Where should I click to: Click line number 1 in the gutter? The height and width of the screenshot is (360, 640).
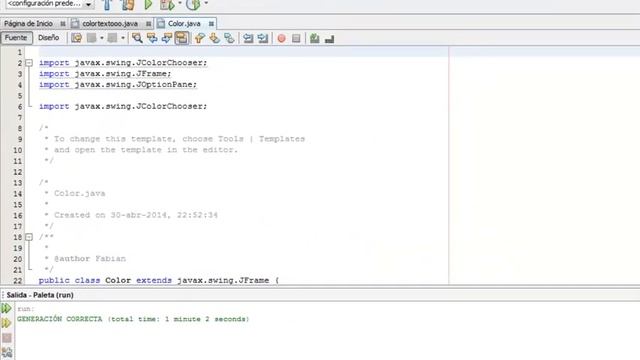click(x=20, y=52)
